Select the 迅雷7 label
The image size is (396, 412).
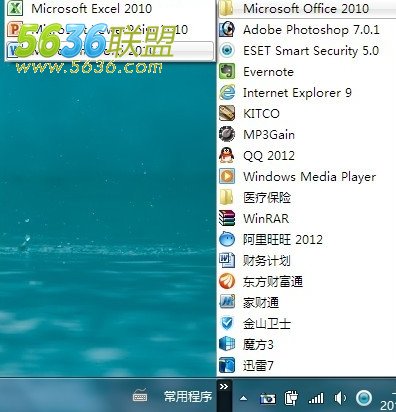(x=258, y=365)
